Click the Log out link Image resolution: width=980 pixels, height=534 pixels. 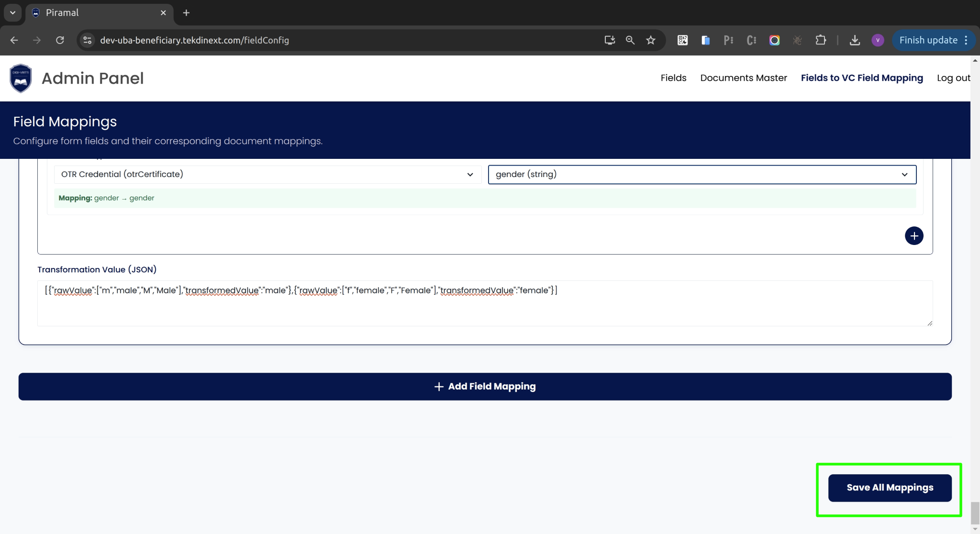(x=953, y=78)
